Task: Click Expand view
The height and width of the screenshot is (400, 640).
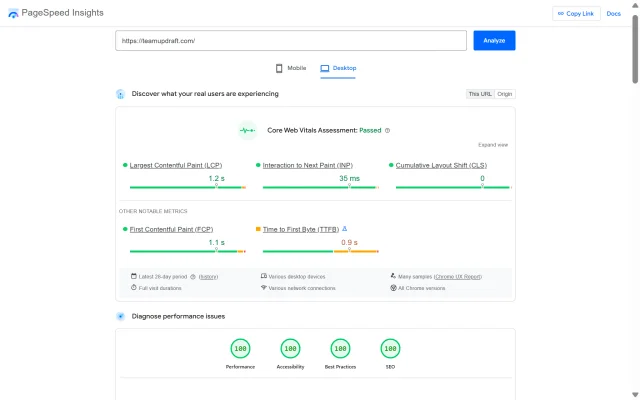Action: coord(493,145)
